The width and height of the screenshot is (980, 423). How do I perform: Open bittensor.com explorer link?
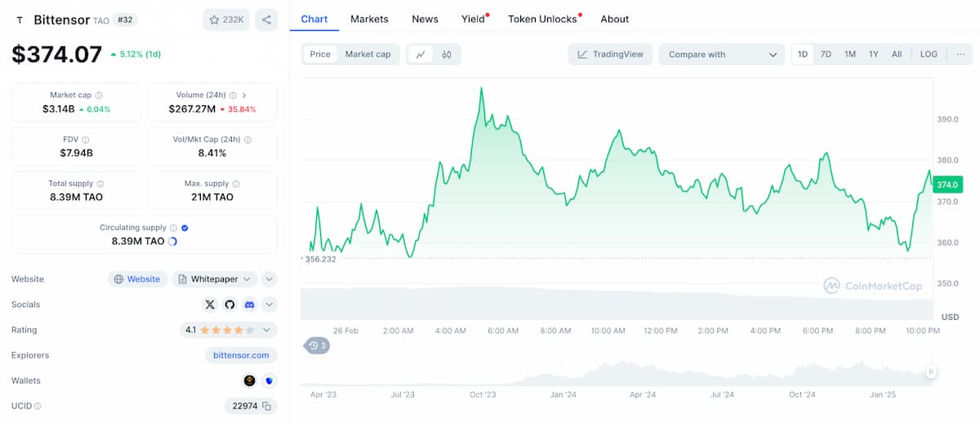pos(241,355)
